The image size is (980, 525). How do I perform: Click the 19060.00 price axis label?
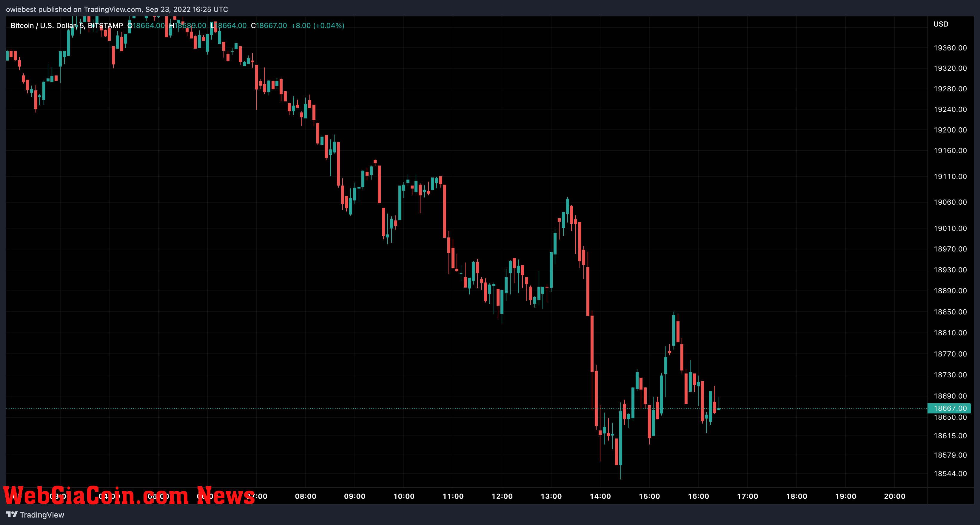tap(950, 202)
